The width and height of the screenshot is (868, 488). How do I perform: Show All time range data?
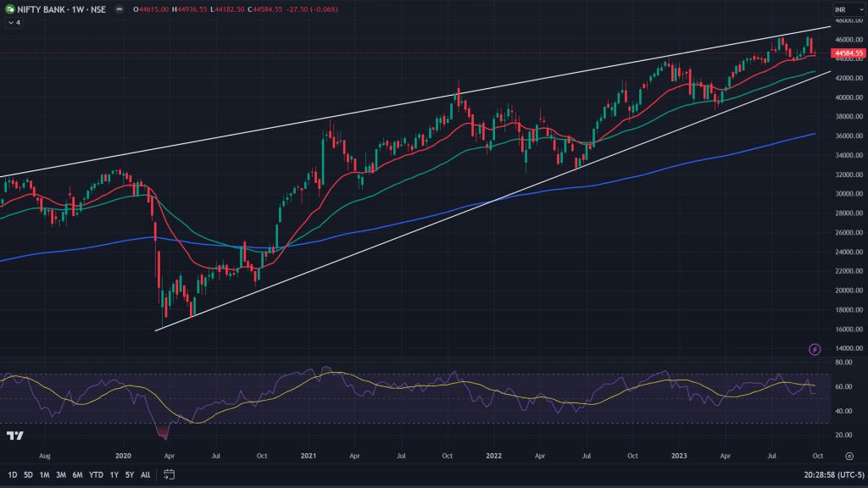[x=145, y=474]
